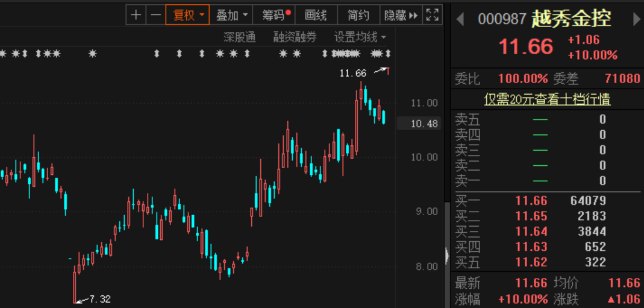Click the first event marker star above the chart
644x308 pixels.
2,54
